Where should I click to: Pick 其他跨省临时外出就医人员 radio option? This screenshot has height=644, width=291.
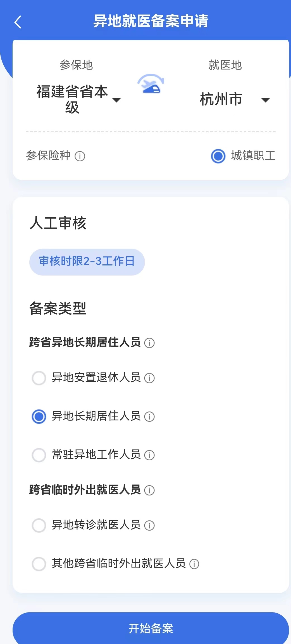[39, 564]
